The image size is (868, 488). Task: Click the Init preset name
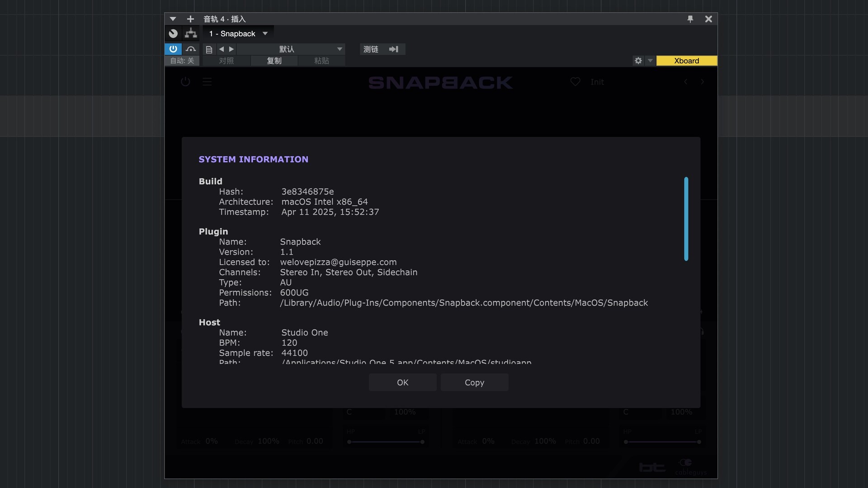coord(597,82)
